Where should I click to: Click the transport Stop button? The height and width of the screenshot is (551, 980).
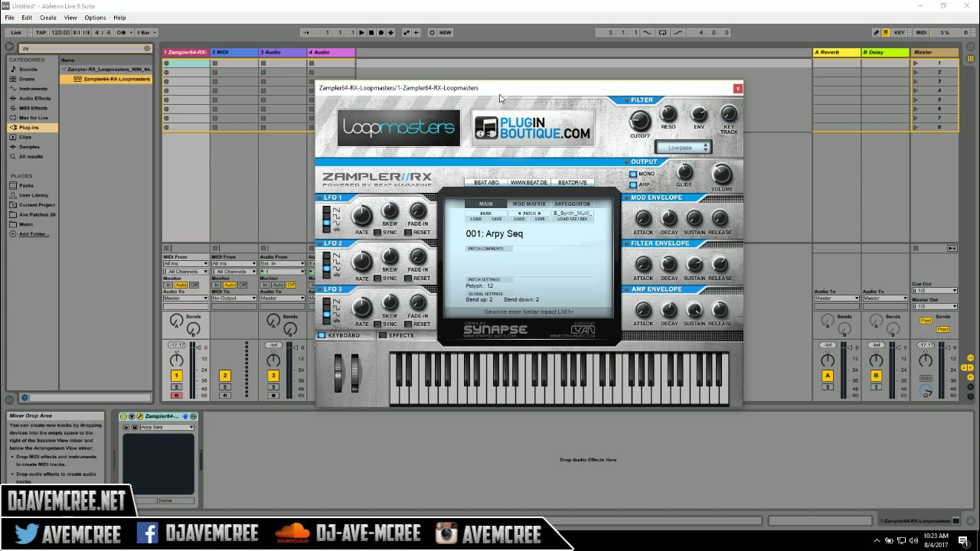click(x=371, y=33)
